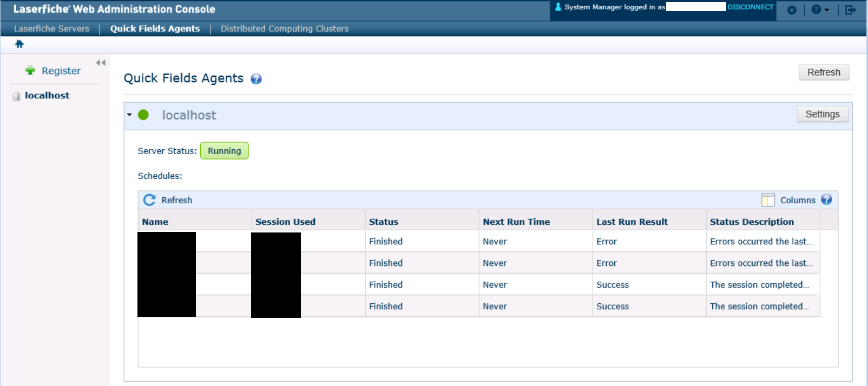Click the DISCONNECT link
Viewport: 868px width, 386px height.
(x=750, y=7)
